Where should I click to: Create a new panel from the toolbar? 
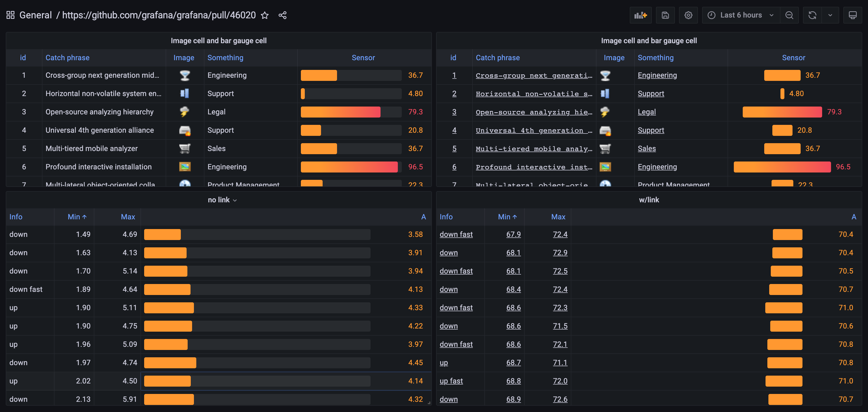click(x=641, y=15)
